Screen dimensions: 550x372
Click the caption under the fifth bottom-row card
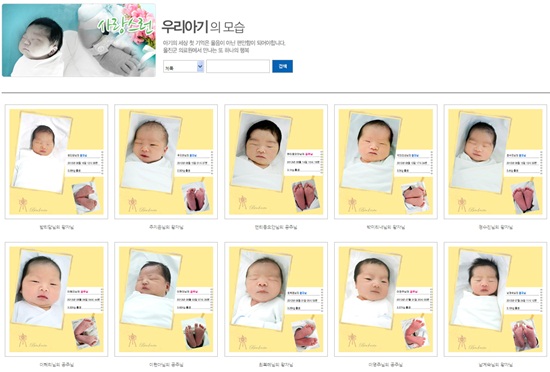click(x=495, y=365)
